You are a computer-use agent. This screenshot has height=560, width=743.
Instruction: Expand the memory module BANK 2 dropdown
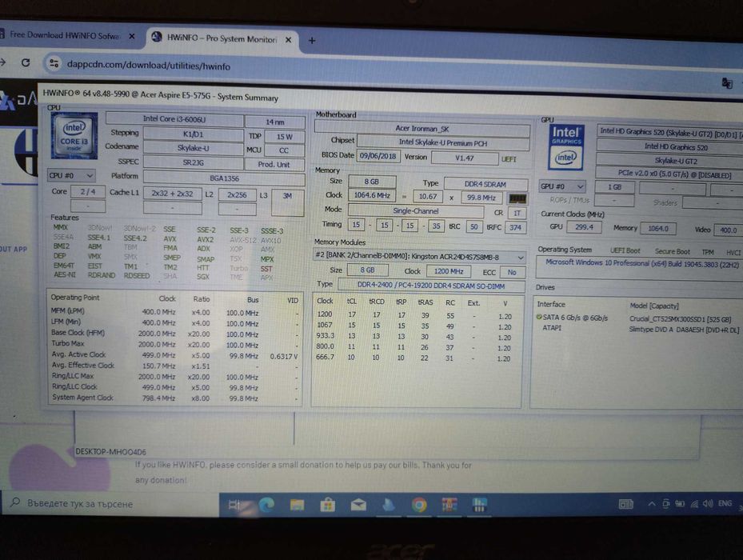click(419, 257)
